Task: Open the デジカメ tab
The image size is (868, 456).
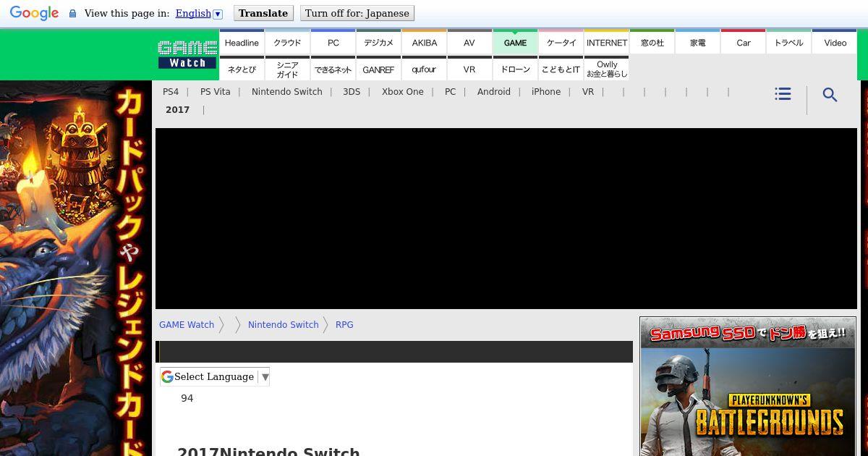Action: (378, 43)
